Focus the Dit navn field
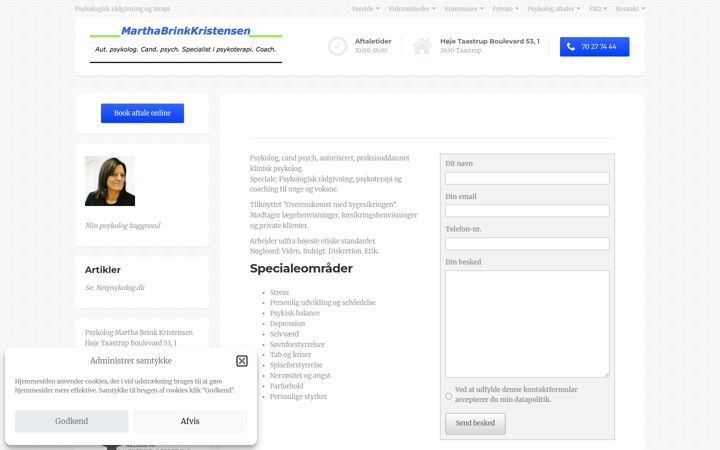The width and height of the screenshot is (720, 450). click(x=527, y=178)
